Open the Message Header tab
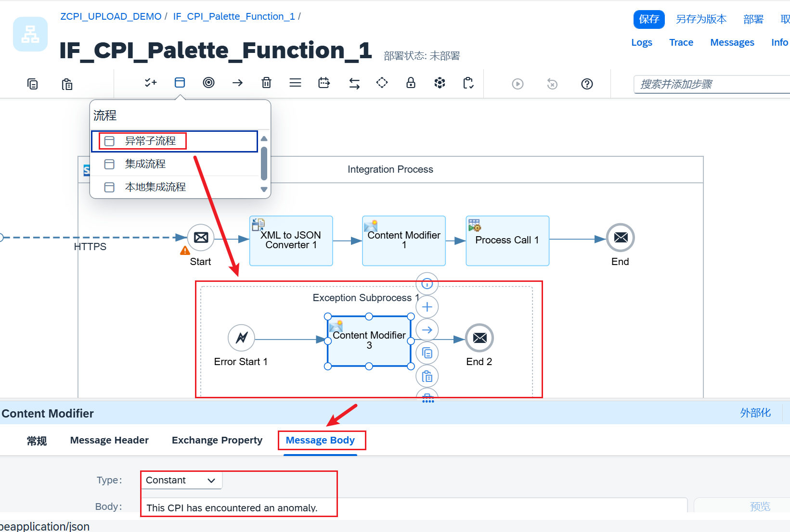Image resolution: width=790 pixels, height=532 pixels. click(109, 440)
